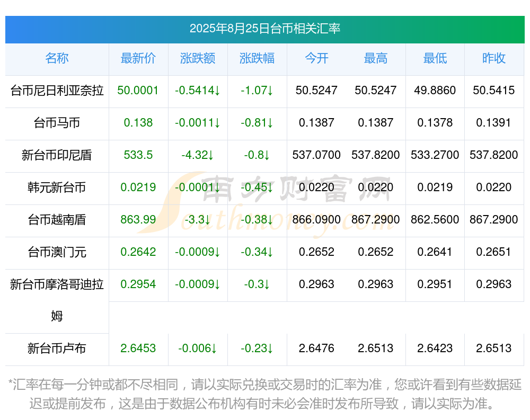Click previous close 50.5415
Viewport: 530px width, 420px height.
point(494,90)
